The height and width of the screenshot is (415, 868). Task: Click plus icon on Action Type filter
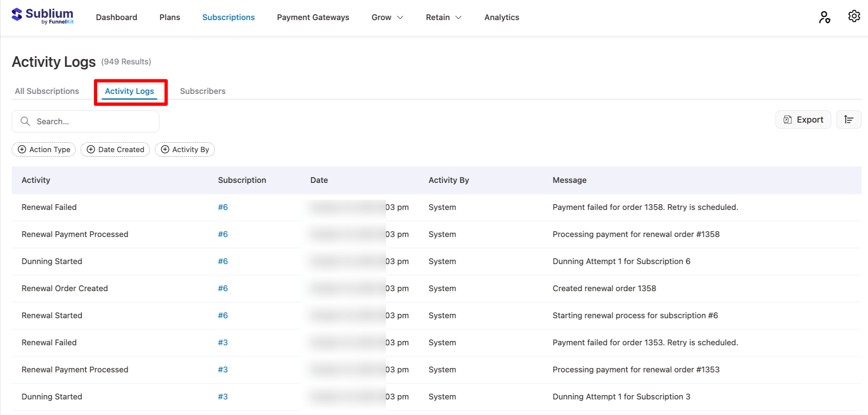(22, 150)
